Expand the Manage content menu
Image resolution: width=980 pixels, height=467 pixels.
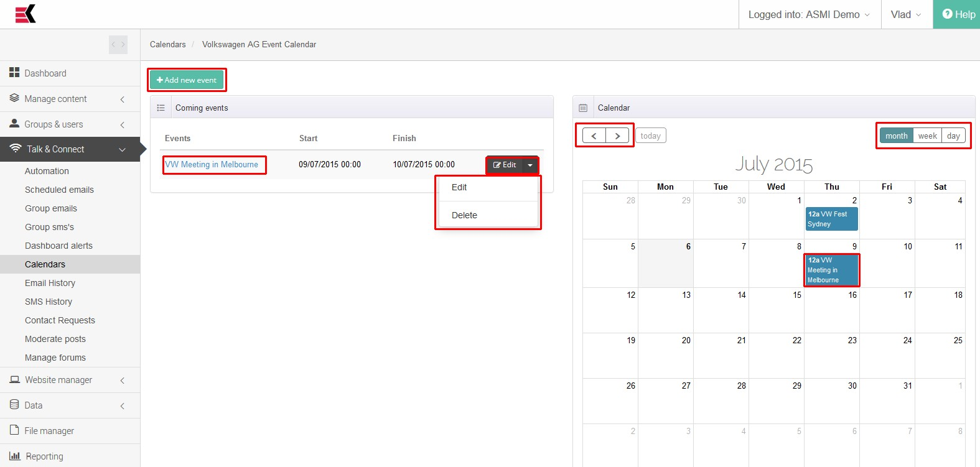pos(122,99)
